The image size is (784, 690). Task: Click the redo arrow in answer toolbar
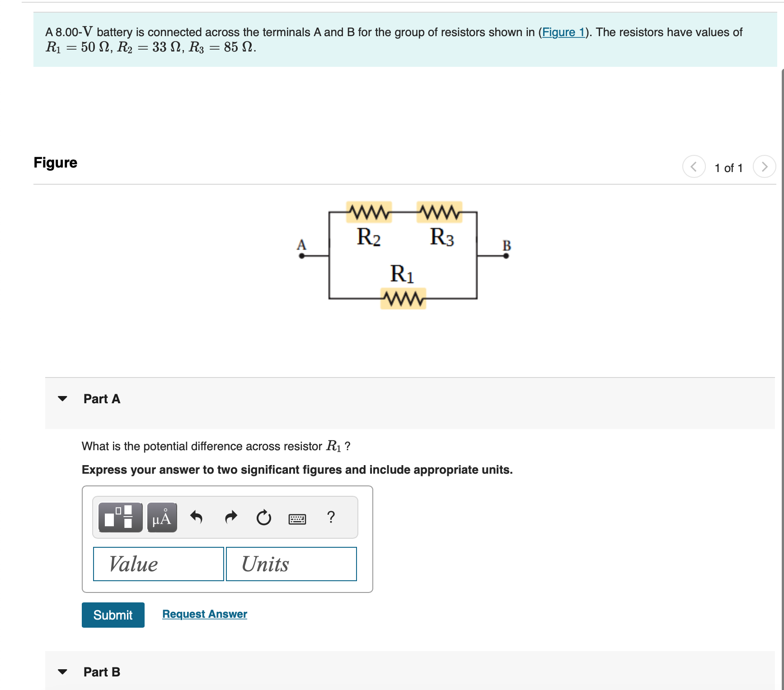tap(230, 517)
